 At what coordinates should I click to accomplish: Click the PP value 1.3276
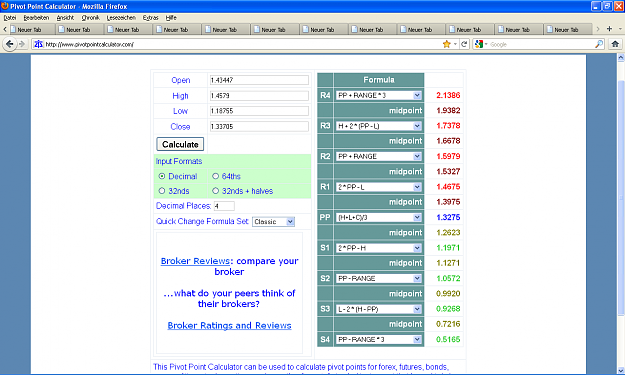[448, 217]
